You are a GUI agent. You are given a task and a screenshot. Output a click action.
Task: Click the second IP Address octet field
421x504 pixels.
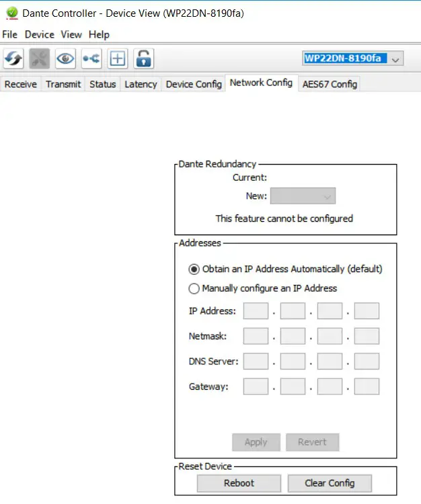[293, 311]
